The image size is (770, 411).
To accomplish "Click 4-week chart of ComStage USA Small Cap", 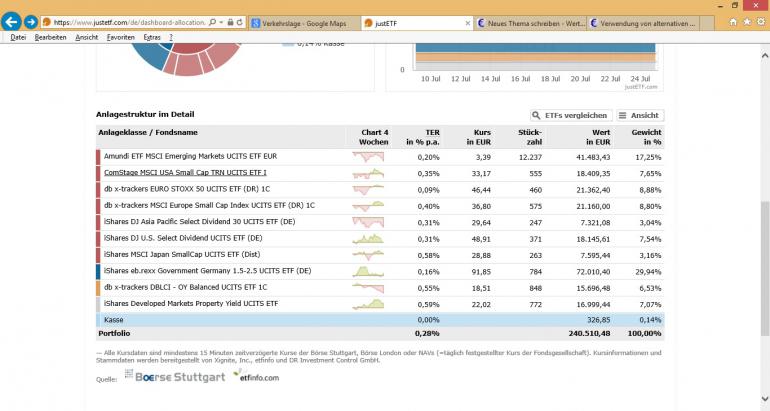I will click(x=368, y=173).
